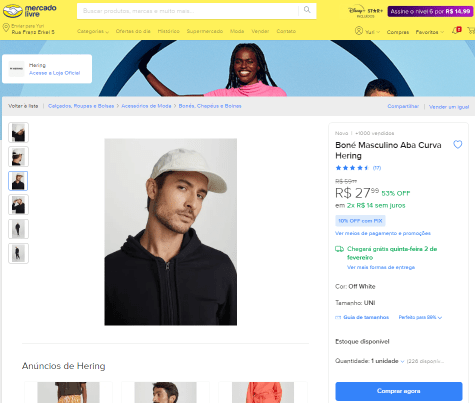Open Supermercado menu item

coord(205,31)
